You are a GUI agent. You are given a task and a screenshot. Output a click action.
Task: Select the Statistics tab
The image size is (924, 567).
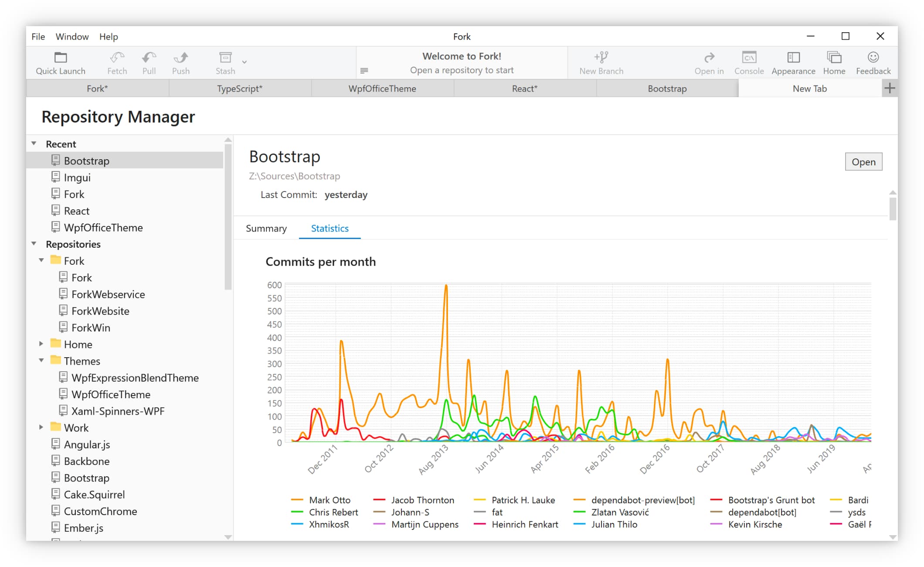tap(330, 229)
